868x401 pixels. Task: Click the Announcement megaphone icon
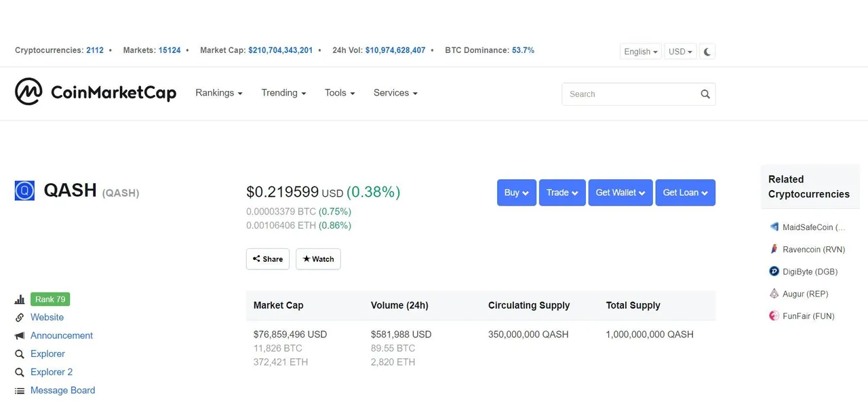click(x=20, y=336)
